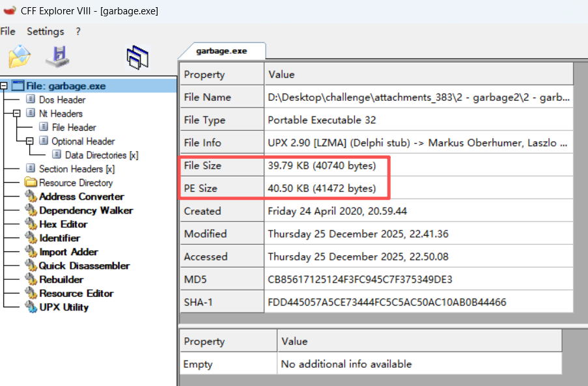588x386 pixels.
Task: Select the Accessed time 22.50.08 value
Action: coord(419,256)
